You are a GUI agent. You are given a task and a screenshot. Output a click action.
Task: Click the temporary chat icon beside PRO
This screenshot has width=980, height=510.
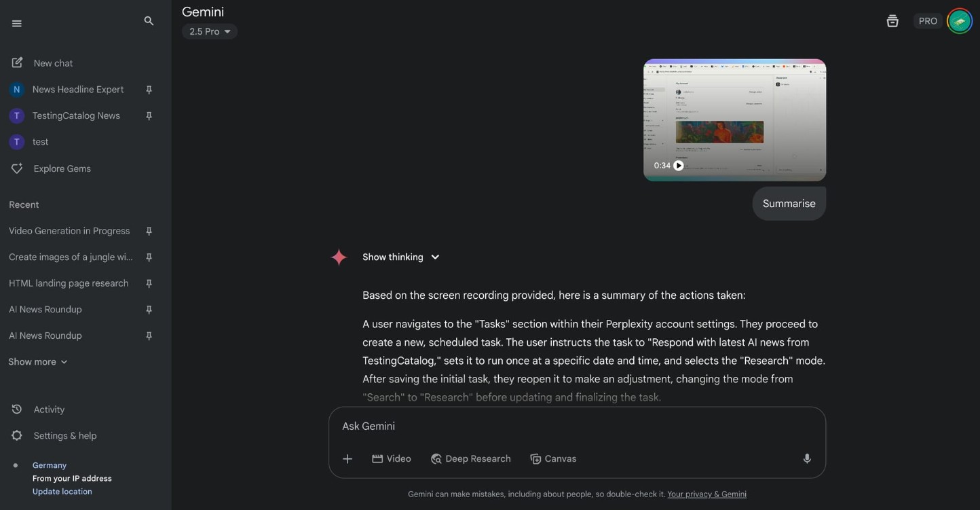[x=892, y=22]
